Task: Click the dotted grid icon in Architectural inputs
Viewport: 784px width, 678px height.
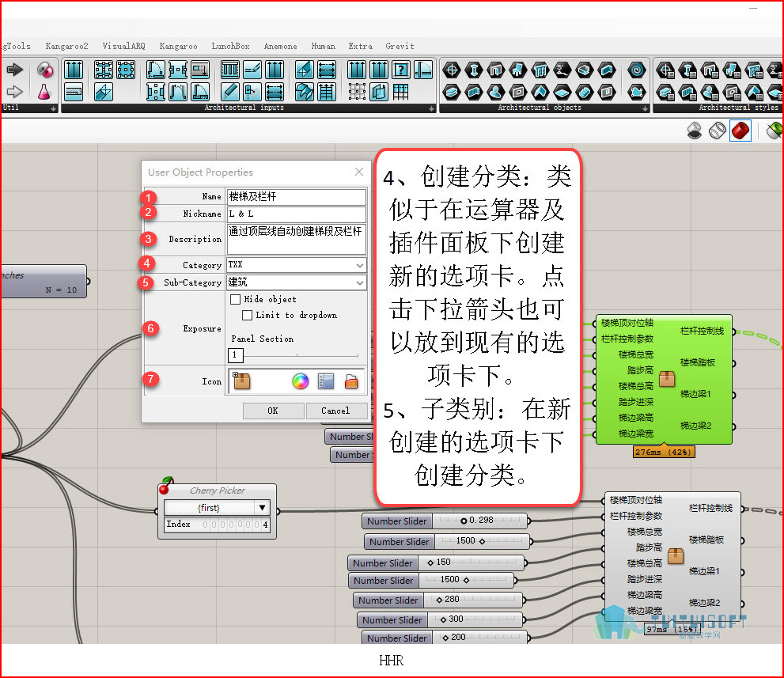Action: (357, 92)
